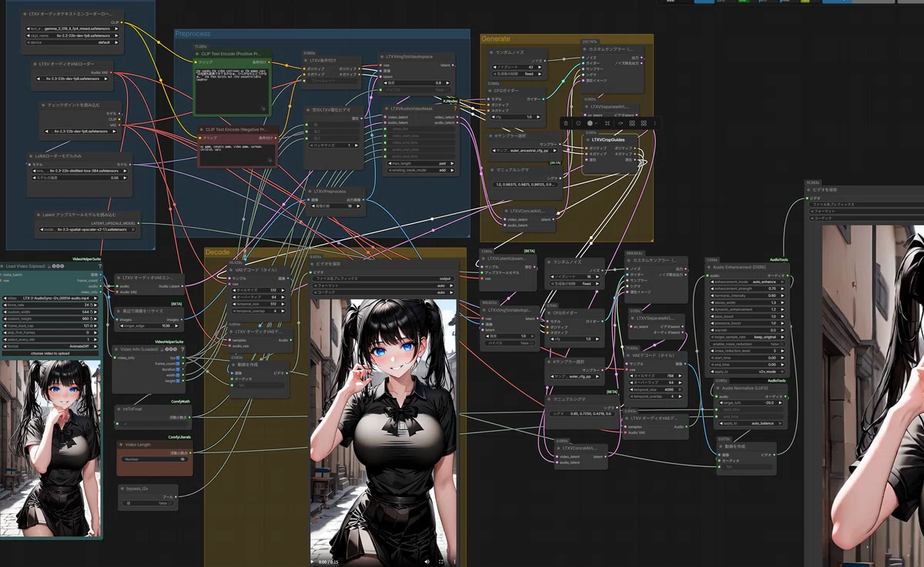
Task: Click the force_rate 24 field
Action: point(50,305)
